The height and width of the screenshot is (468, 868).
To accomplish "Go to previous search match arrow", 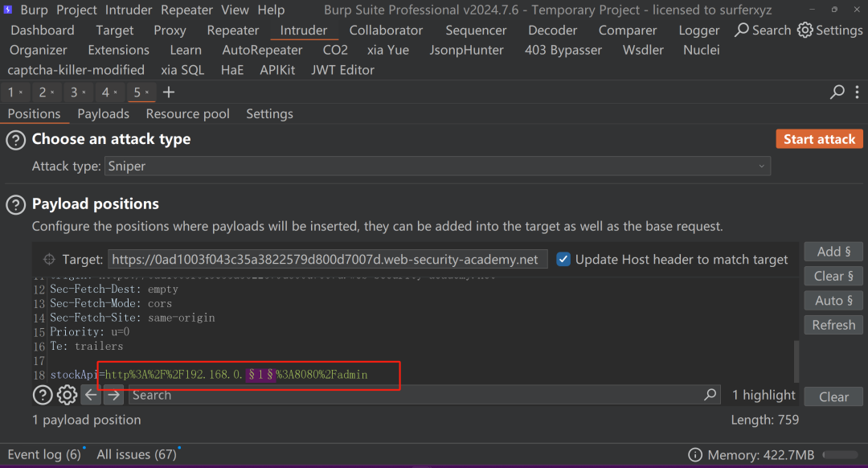I will (91, 395).
